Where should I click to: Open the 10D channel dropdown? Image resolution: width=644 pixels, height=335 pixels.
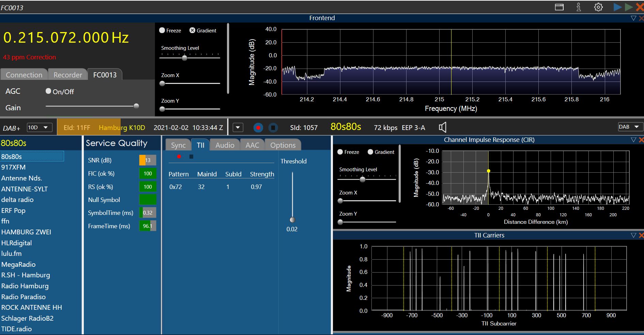pos(39,128)
